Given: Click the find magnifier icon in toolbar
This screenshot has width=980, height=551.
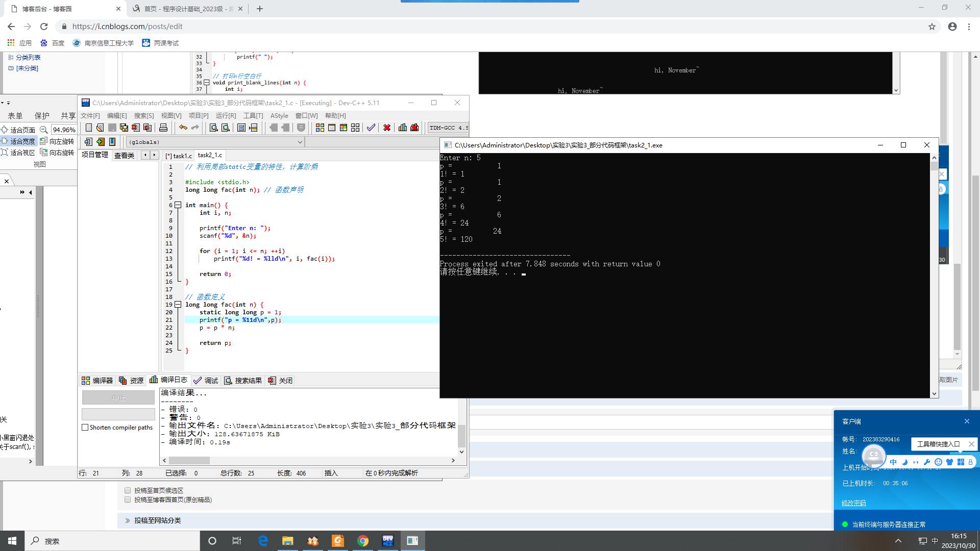Looking at the screenshot, I should (x=214, y=128).
